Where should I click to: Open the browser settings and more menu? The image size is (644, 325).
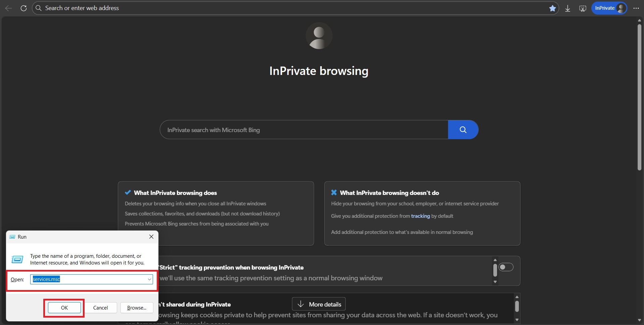point(636,8)
